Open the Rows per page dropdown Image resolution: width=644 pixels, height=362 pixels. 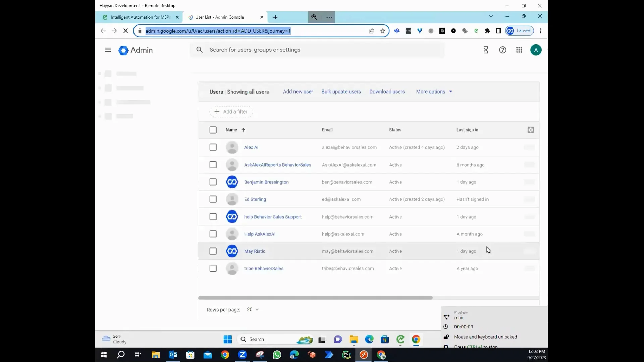[252, 309]
